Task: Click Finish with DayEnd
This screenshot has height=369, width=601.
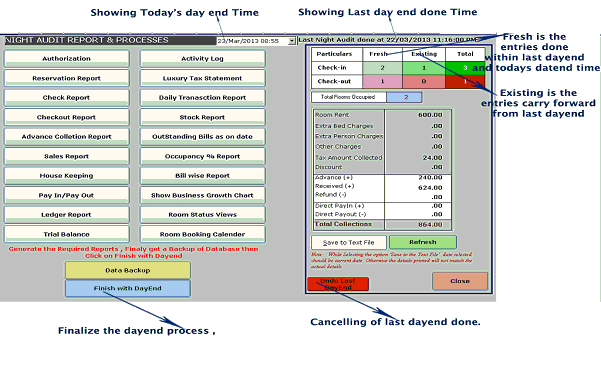Action: click(128, 289)
